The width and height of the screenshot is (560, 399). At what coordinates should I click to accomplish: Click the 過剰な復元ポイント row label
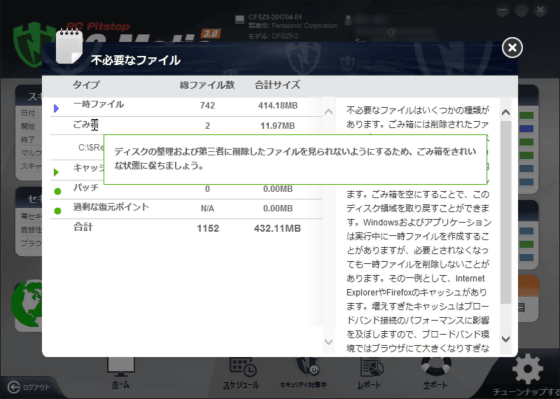(111, 207)
